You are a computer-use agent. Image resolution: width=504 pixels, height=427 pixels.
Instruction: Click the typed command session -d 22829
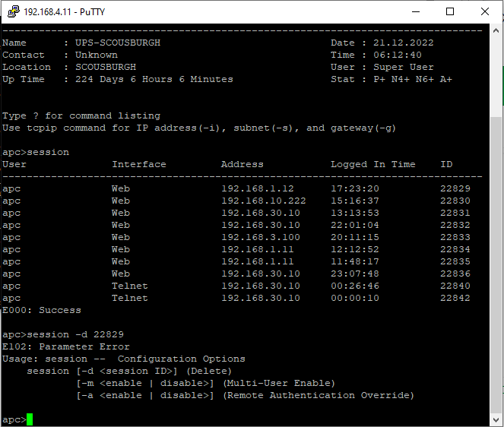[74, 334]
